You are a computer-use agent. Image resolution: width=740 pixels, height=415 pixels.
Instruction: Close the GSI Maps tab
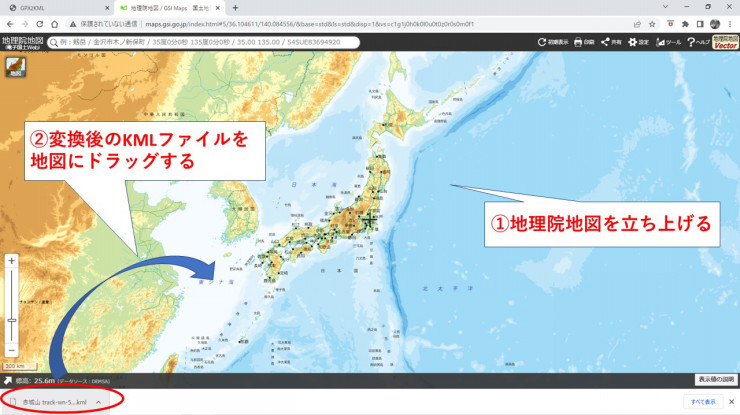218,8
